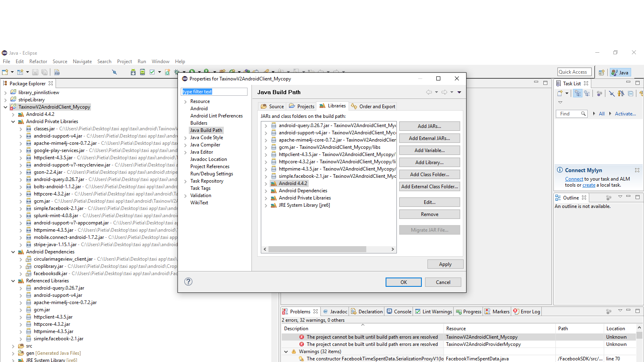
Task: Click the binary 010 toolbar icon
Action: (x=57, y=72)
